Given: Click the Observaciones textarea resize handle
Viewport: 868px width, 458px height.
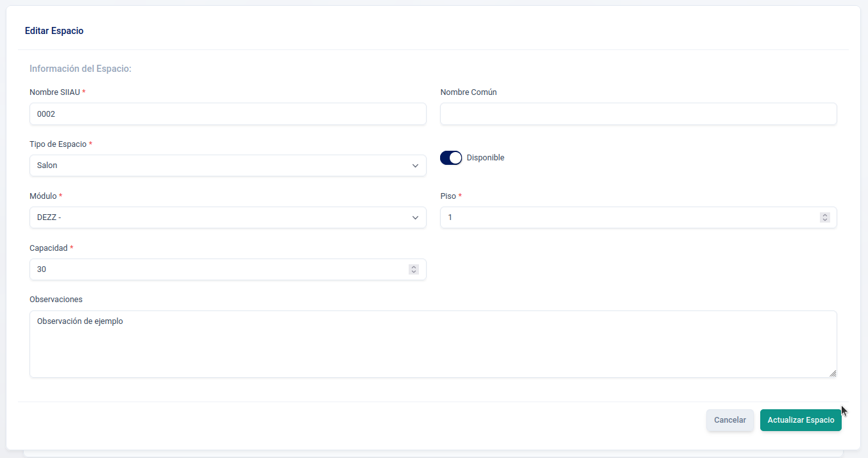Looking at the screenshot, I should point(832,373).
